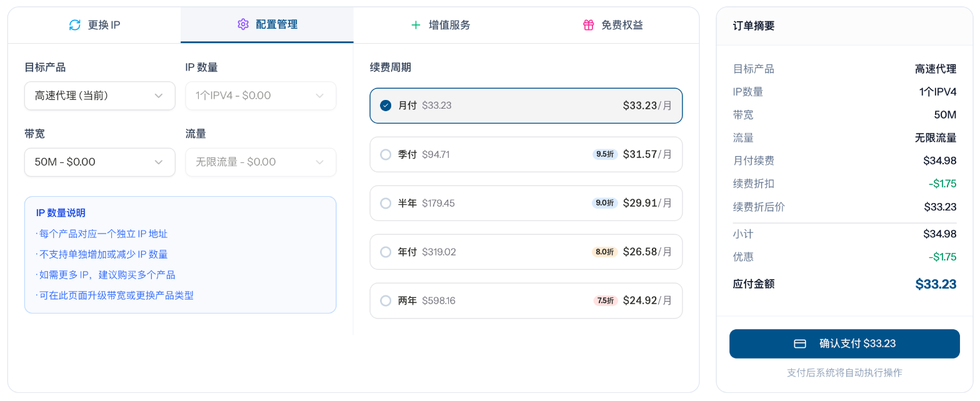Expand the 流量 无限流量 dropdown
980x401 pixels.
(261, 162)
